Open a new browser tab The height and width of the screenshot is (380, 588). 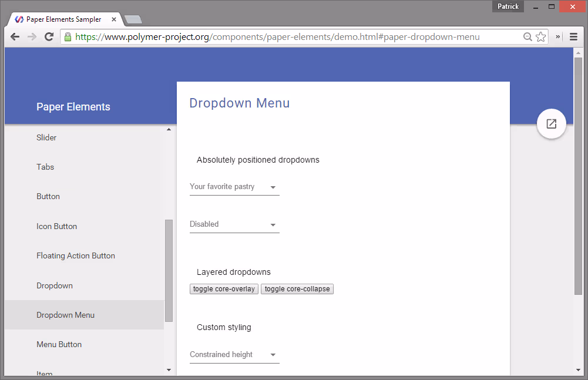point(133,19)
